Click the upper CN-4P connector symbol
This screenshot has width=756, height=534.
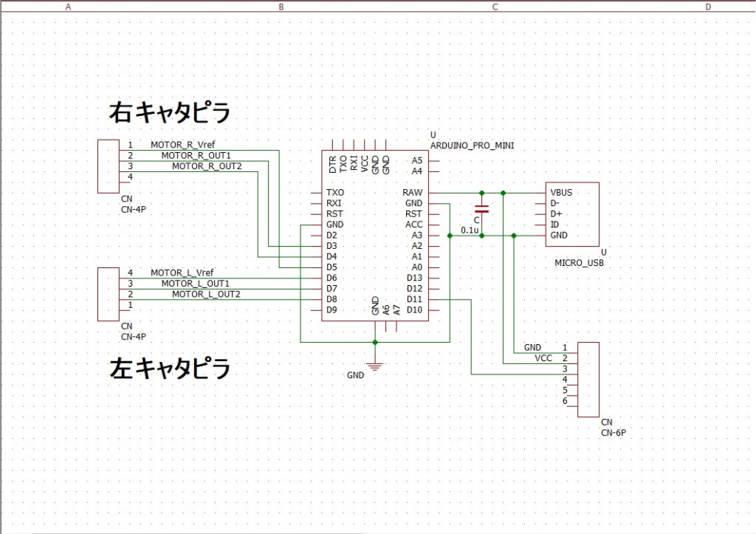pos(108,165)
